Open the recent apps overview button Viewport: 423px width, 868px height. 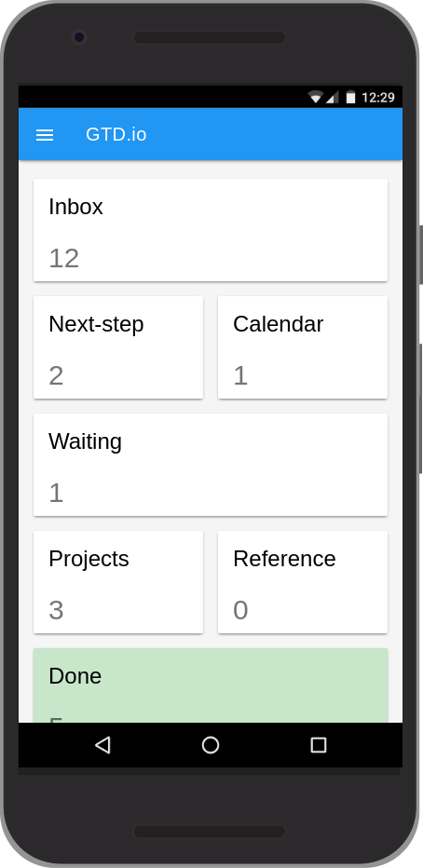point(319,744)
